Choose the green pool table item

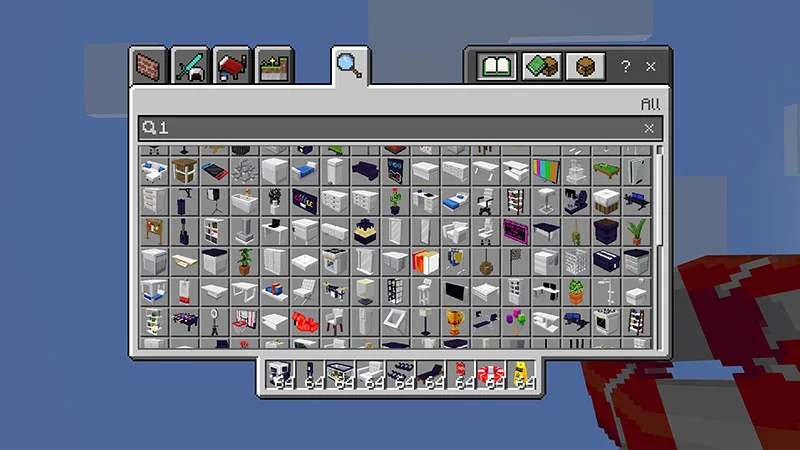pyautogui.click(x=607, y=169)
